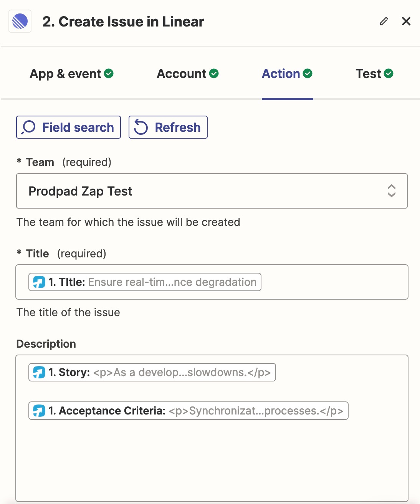The image size is (420, 504).
Task: Click the Linear app logo icon
Action: [20, 22]
